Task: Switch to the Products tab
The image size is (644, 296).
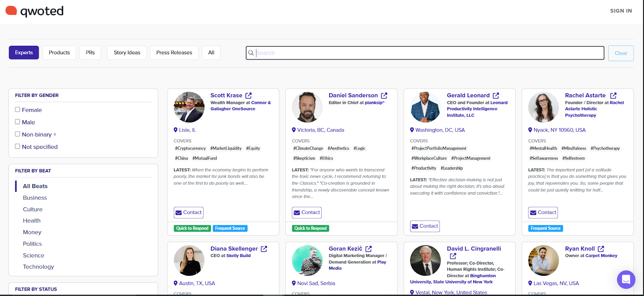Action: point(59,53)
